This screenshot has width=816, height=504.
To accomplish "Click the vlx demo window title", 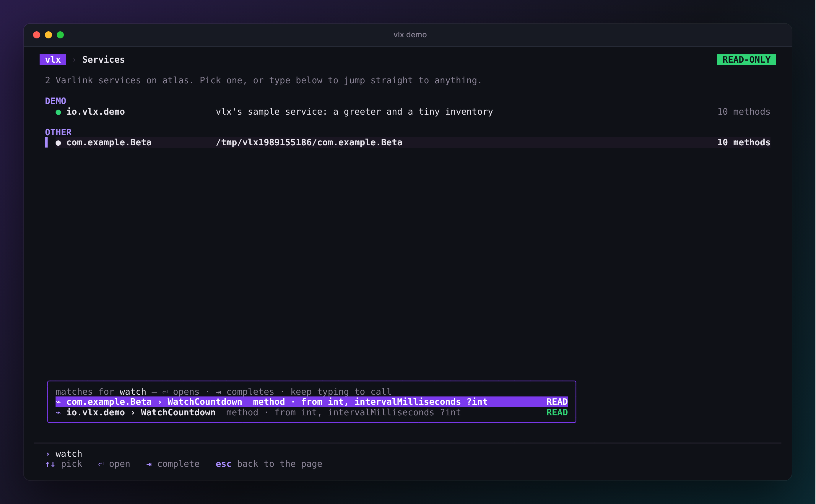I will 410,35.
